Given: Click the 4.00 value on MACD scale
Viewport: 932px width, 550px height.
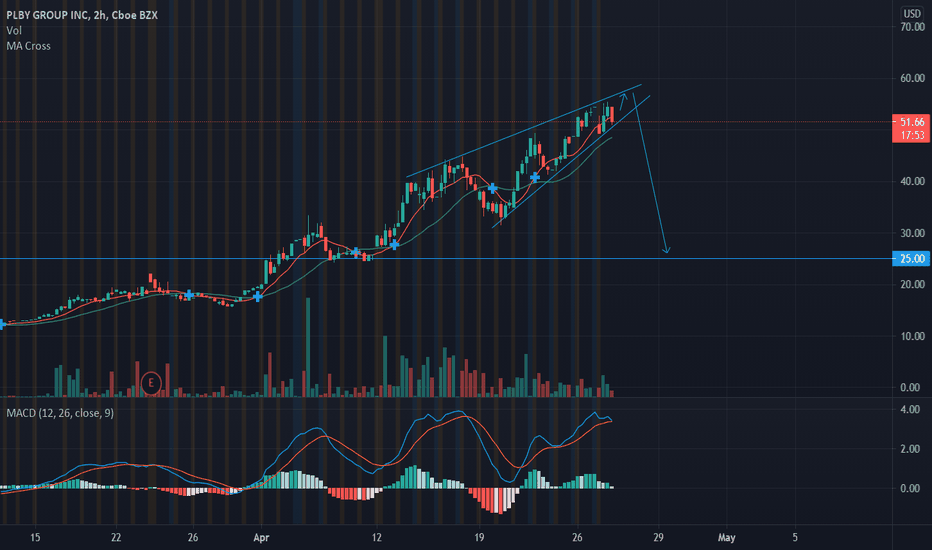Looking at the screenshot, I should point(910,409).
